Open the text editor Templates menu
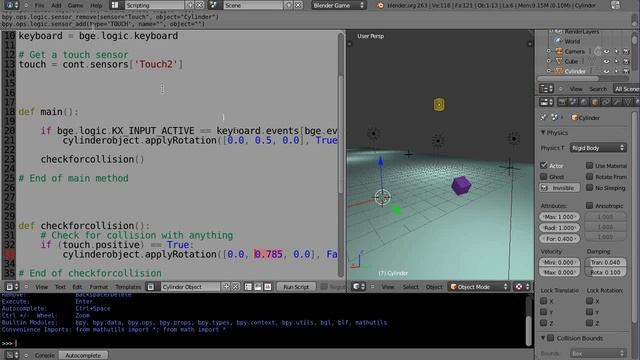Screen dimensions: 640x360 point(128,287)
